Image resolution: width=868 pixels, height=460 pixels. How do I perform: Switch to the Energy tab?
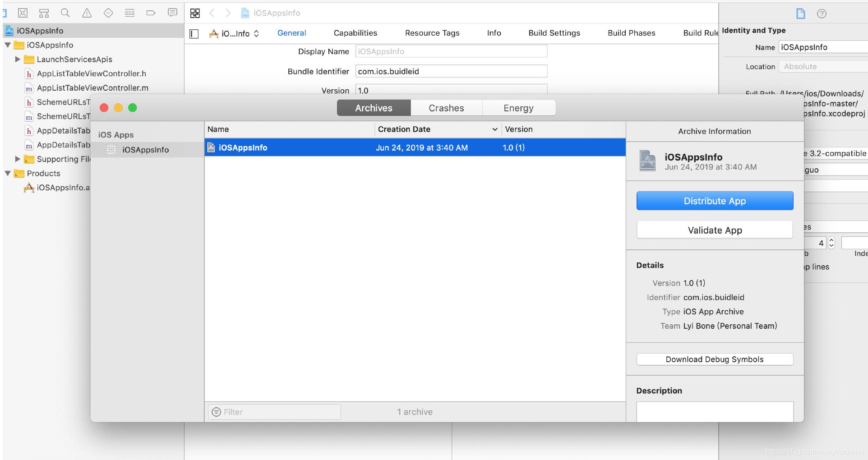(x=519, y=108)
